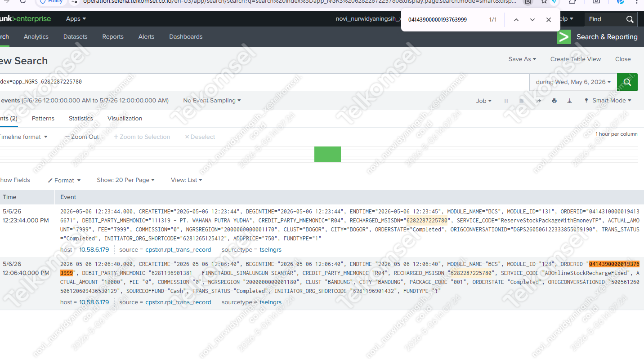This screenshot has width=644, height=359.
Task: Click highlighted ORDERID 04143900000193763999
Action: click(614, 264)
